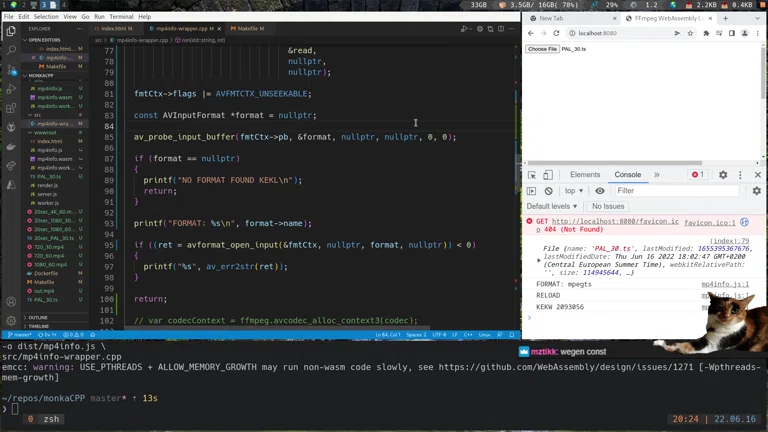The image size is (768, 432).
Task: Open the Default levels dropdown
Action: 552,206
